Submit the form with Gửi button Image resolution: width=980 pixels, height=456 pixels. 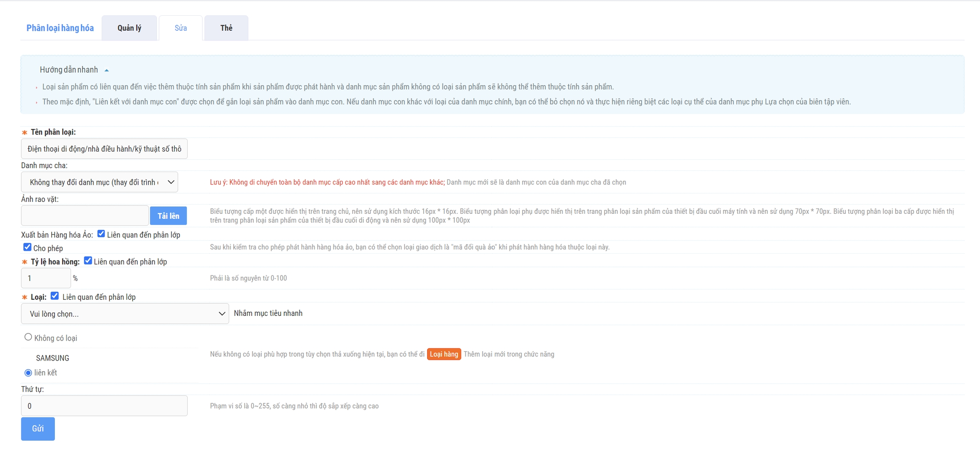(x=38, y=429)
